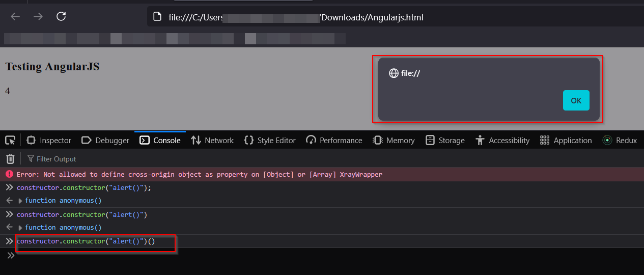Clear console output with the trash icon
The image size is (644, 275).
tap(10, 159)
